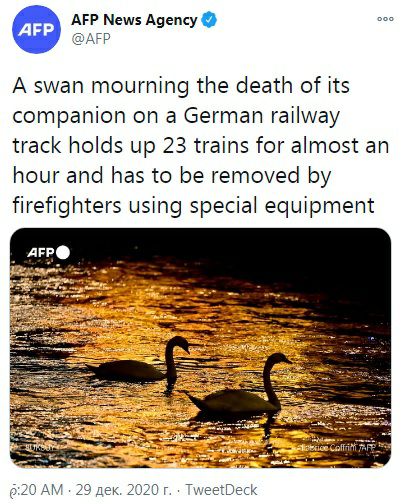Click the white circle beside the AFP watermark
The height and width of the screenshot is (504, 405).
click(63, 252)
